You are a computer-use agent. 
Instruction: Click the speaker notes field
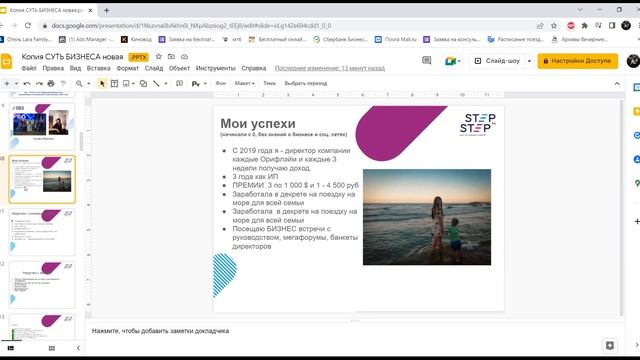coord(355,331)
